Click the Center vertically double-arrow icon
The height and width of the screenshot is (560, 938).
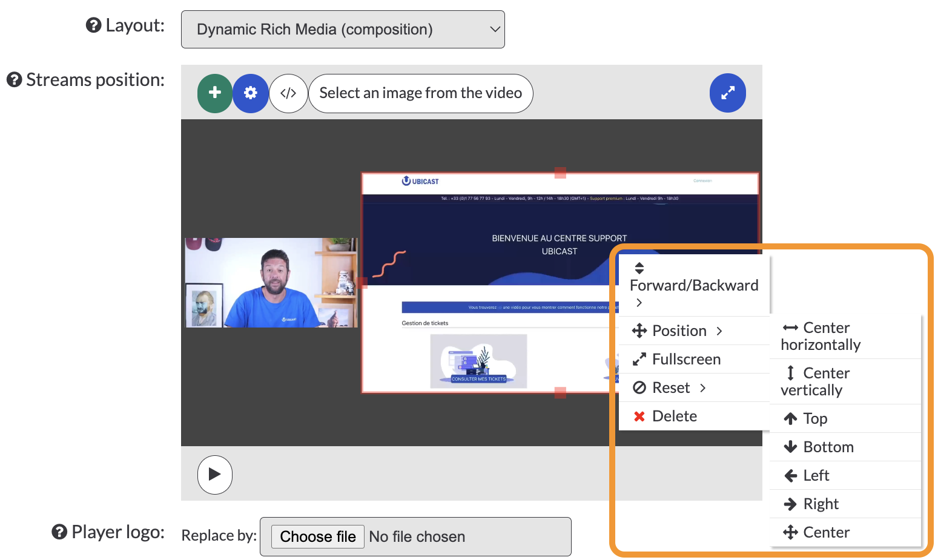click(x=790, y=373)
